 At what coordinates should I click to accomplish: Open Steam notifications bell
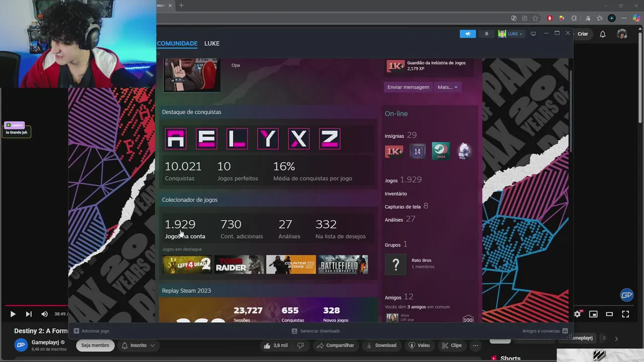487,34
